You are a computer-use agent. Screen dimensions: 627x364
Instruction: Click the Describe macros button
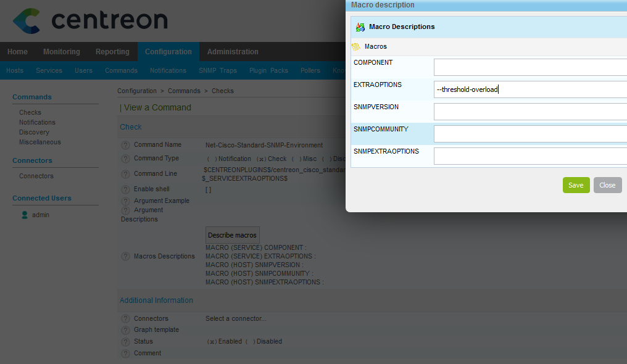pyautogui.click(x=232, y=235)
